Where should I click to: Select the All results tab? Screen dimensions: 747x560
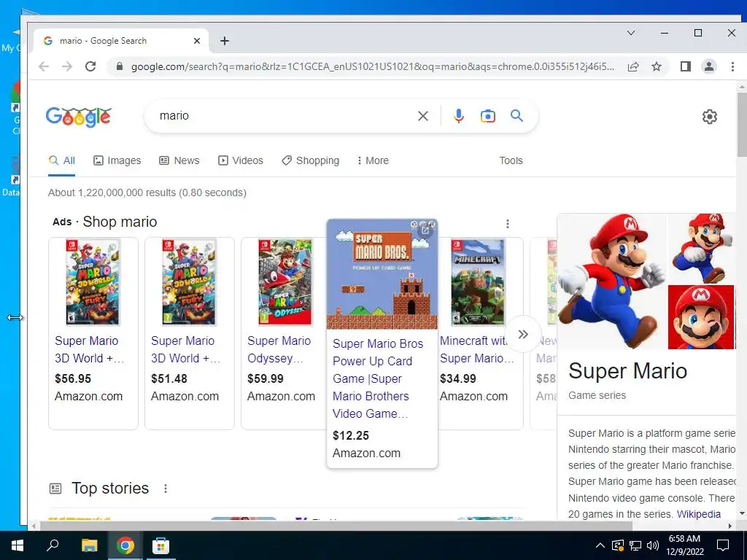pos(62,160)
